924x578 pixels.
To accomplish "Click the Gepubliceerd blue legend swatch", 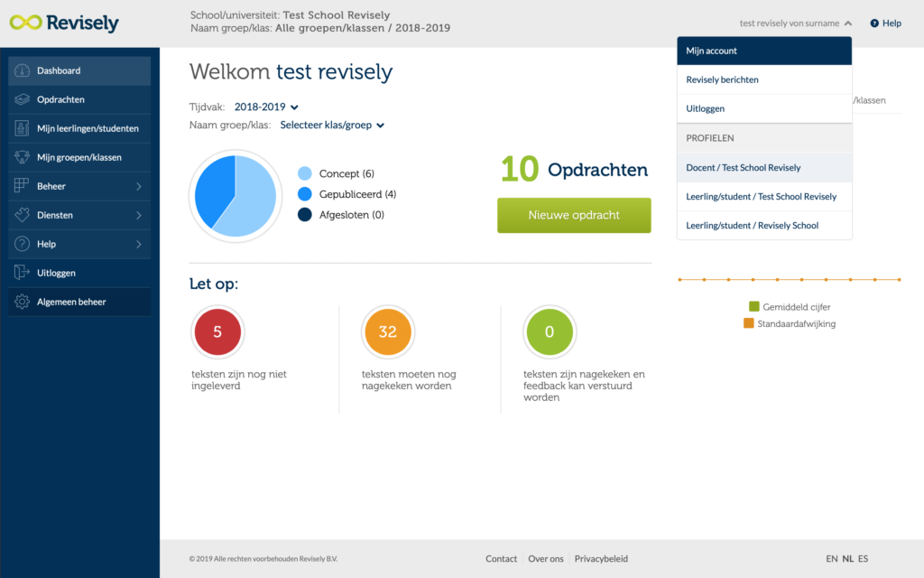I will (x=305, y=194).
